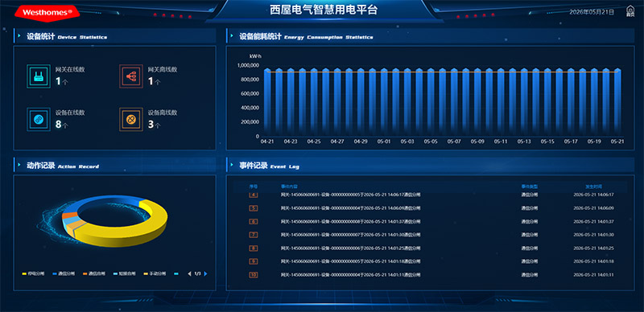Click event content for device 000000000007

[x=351, y=235]
